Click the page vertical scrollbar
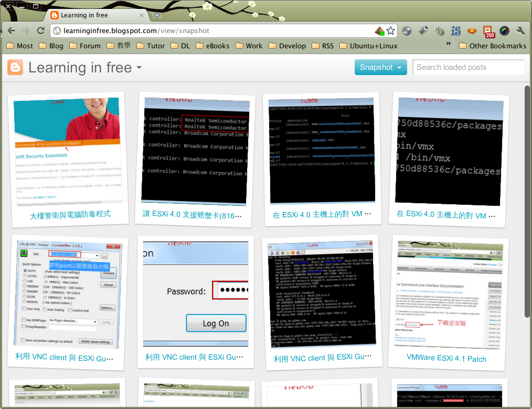Viewport: 532px width, 409px height. [x=527, y=201]
